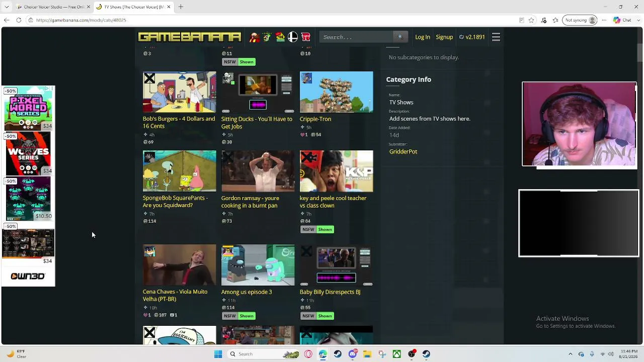Open the Among us episode 3 link
This screenshot has width=644, height=362.
tap(247, 292)
